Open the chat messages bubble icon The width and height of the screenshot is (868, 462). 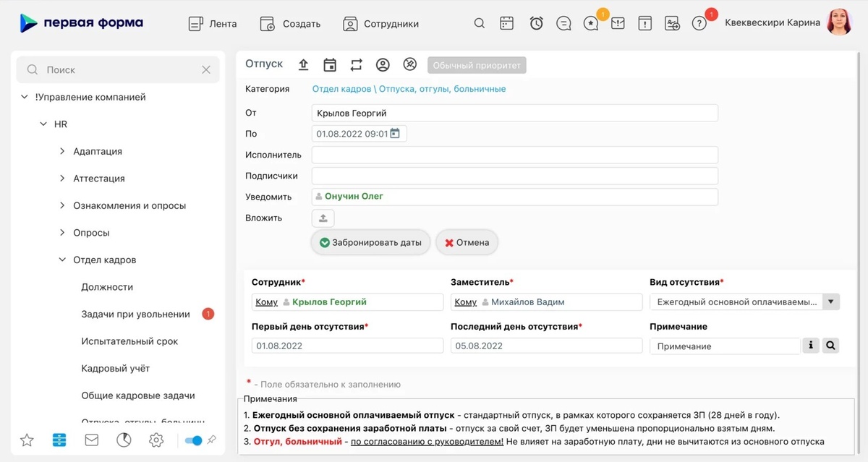coord(563,23)
